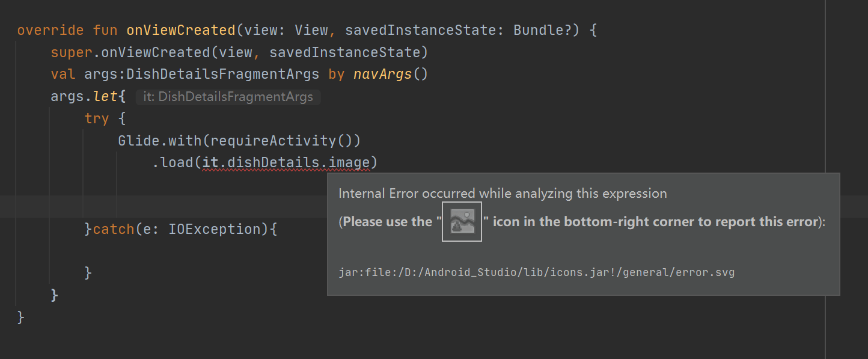Screen dimensions: 868x359
Task: Click the 'it: DishDetailsFragmentArgs' inlay hint
Action: coord(228,97)
